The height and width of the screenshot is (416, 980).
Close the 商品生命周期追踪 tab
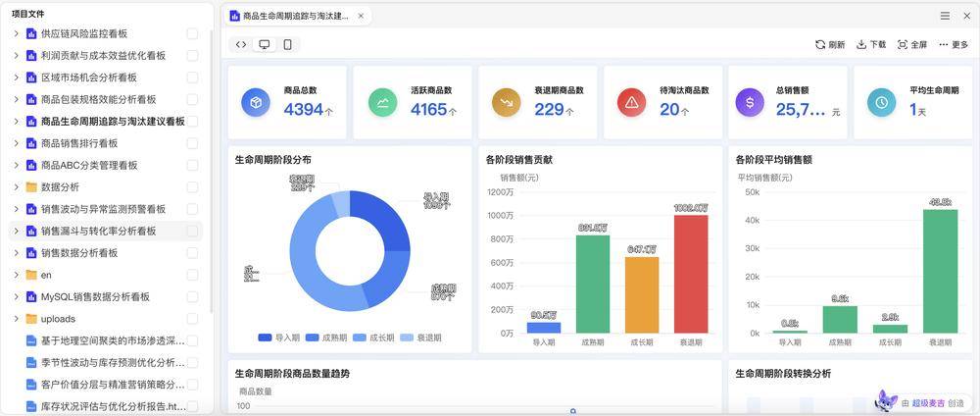(x=361, y=17)
